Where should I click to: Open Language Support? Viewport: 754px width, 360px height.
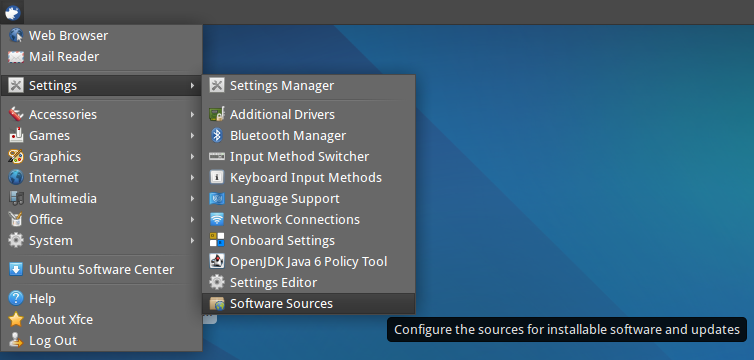(x=308, y=199)
